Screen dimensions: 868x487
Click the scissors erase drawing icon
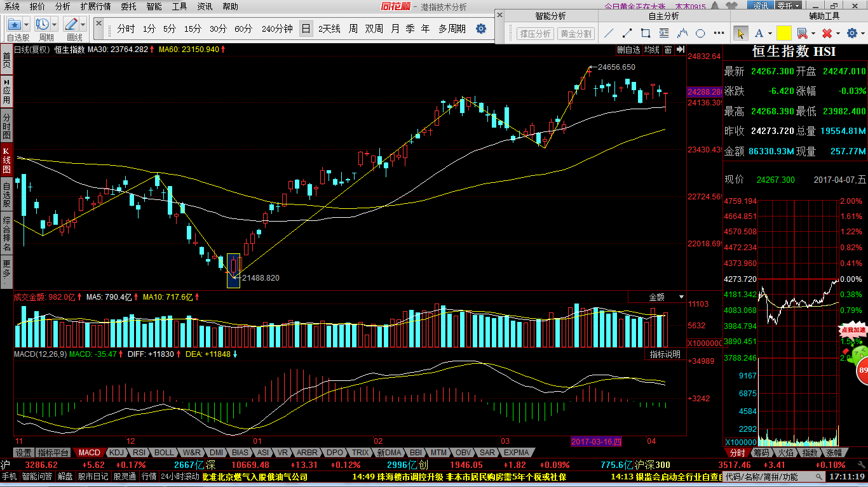802,33
